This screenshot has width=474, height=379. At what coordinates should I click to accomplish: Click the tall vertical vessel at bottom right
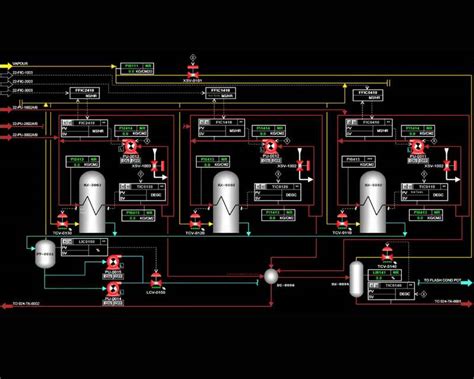(x=356, y=279)
